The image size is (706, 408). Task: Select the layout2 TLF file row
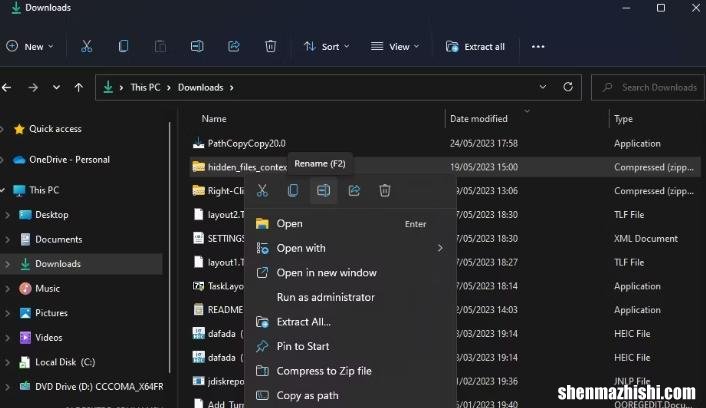point(446,215)
